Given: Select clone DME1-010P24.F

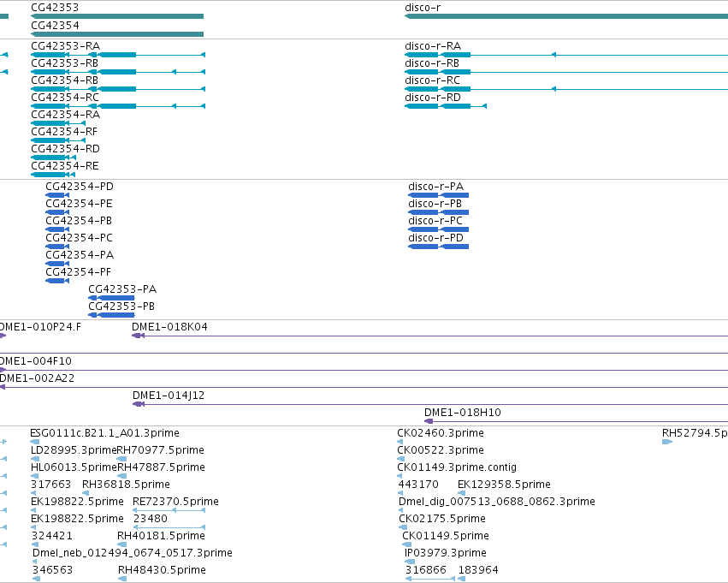Looking at the screenshot, I should coord(40,327).
